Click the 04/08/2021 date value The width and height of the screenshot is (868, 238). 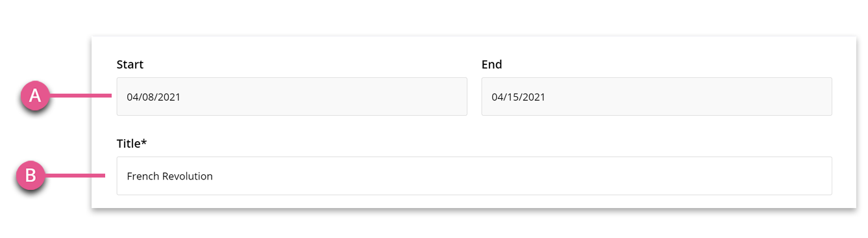pyautogui.click(x=153, y=98)
